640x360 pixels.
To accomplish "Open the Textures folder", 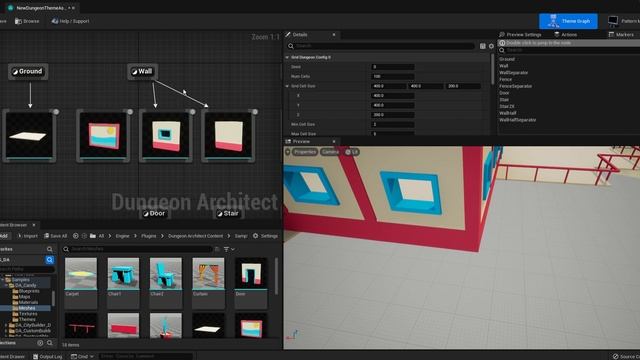I will click(x=27, y=314).
